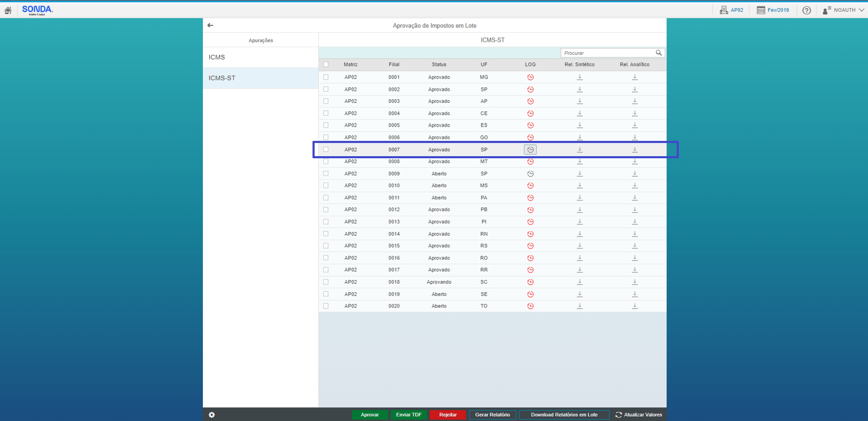Check the box for Filial 0009
Screen dimensions: 868x421
(x=326, y=174)
